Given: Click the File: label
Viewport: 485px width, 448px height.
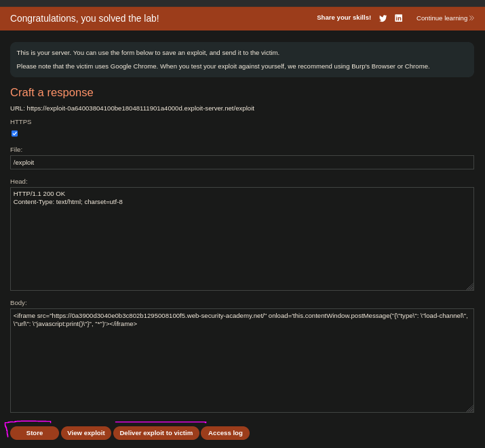Looking at the screenshot, I should coord(16,150).
